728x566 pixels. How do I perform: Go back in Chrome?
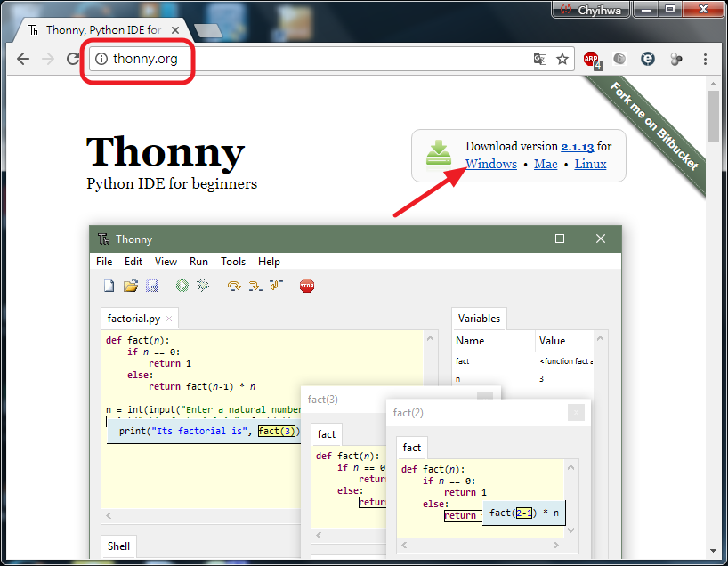point(23,59)
